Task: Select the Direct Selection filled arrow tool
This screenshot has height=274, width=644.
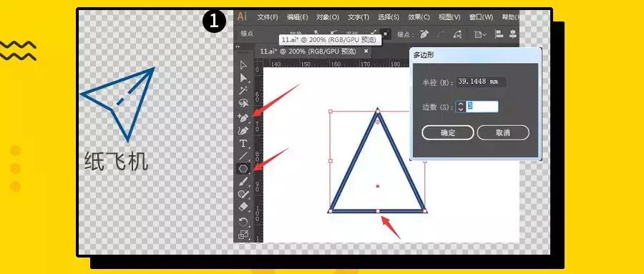Action: coord(243,78)
